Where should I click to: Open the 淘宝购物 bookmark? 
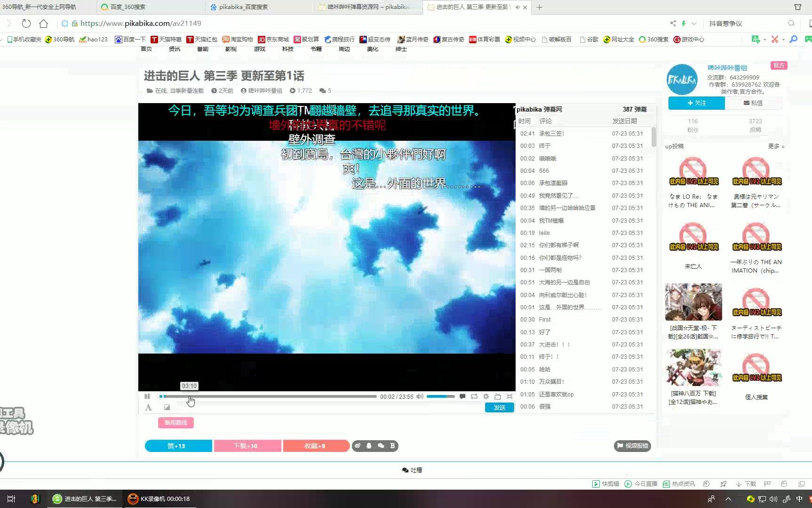[238, 40]
